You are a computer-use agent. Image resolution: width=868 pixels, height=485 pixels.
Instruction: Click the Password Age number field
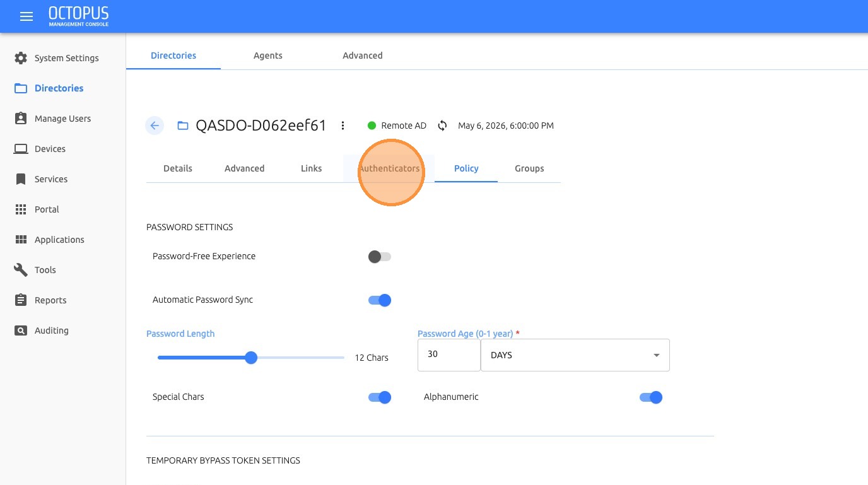pos(449,355)
